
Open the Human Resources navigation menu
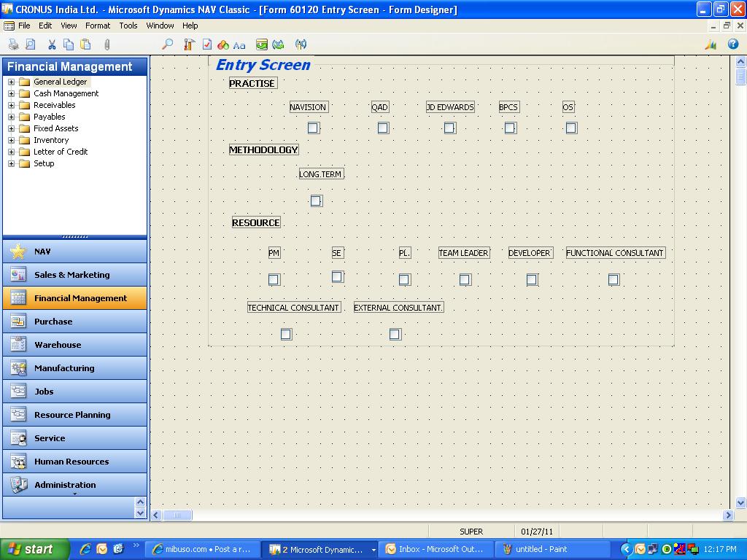point(75,462)
